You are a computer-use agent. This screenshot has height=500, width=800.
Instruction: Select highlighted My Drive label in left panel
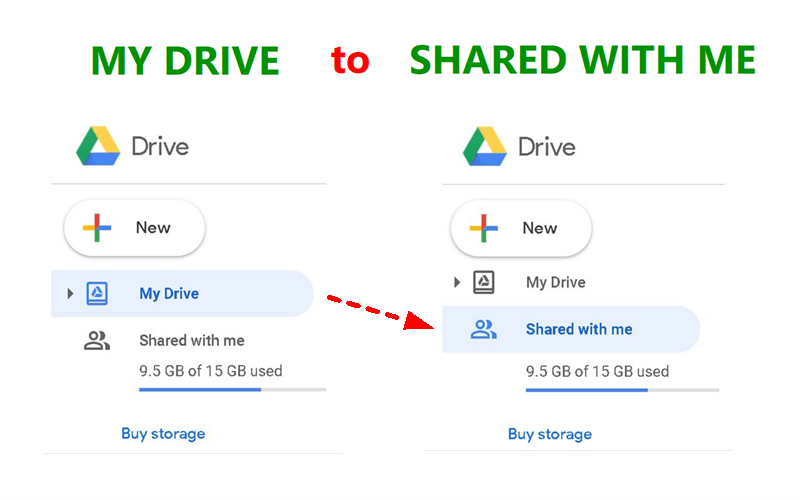click(169, 294)
